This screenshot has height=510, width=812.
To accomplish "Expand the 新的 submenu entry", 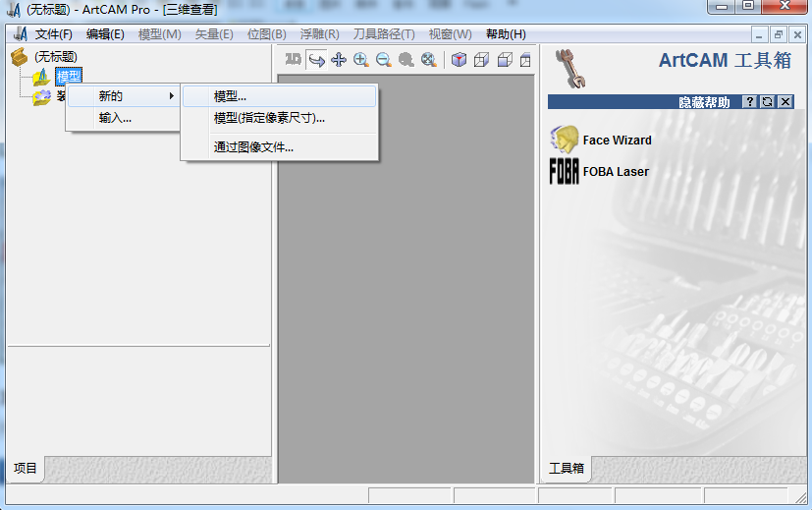I will (124, 96).
